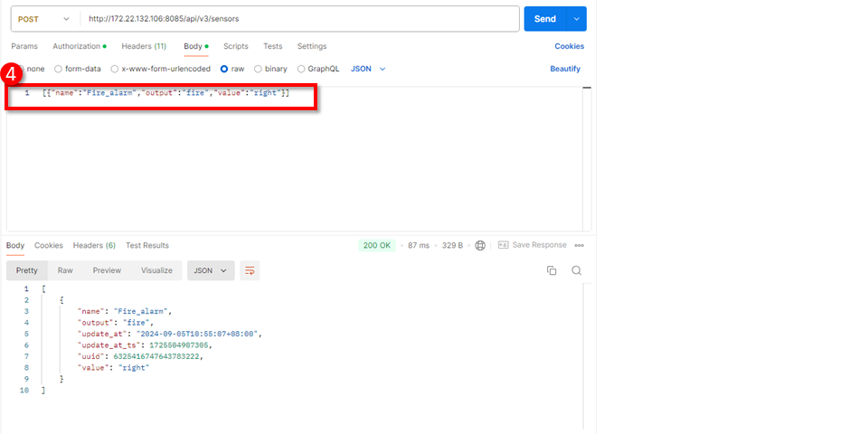Open the response more options ellipsis

coord(580,245)
